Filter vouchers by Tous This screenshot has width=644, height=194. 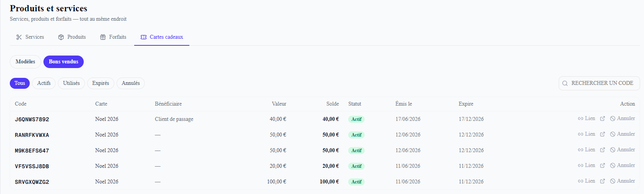pyautogui.click(x=20, y=83)
